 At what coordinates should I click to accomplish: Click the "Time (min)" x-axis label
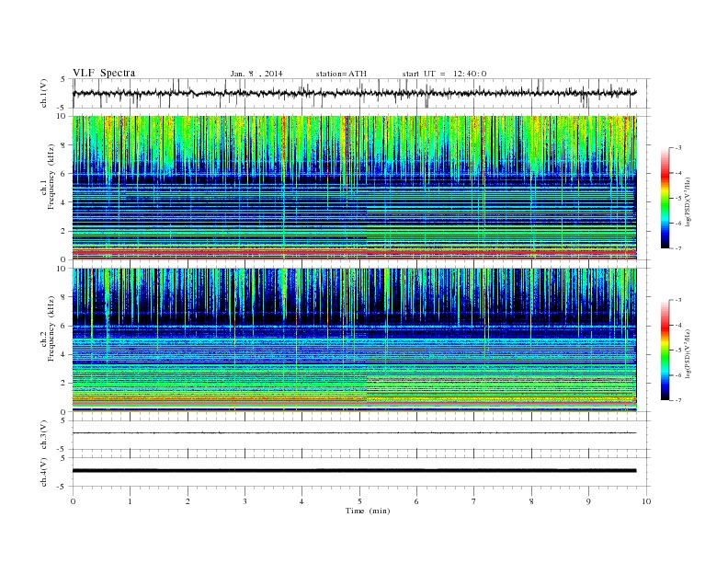[x=368, y=511]
